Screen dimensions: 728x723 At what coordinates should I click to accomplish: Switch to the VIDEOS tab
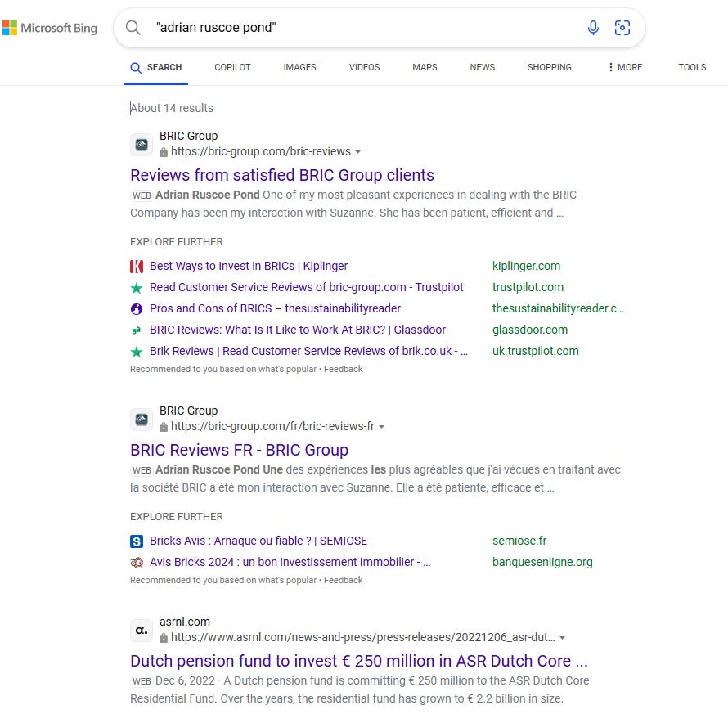tap(365, 67)
